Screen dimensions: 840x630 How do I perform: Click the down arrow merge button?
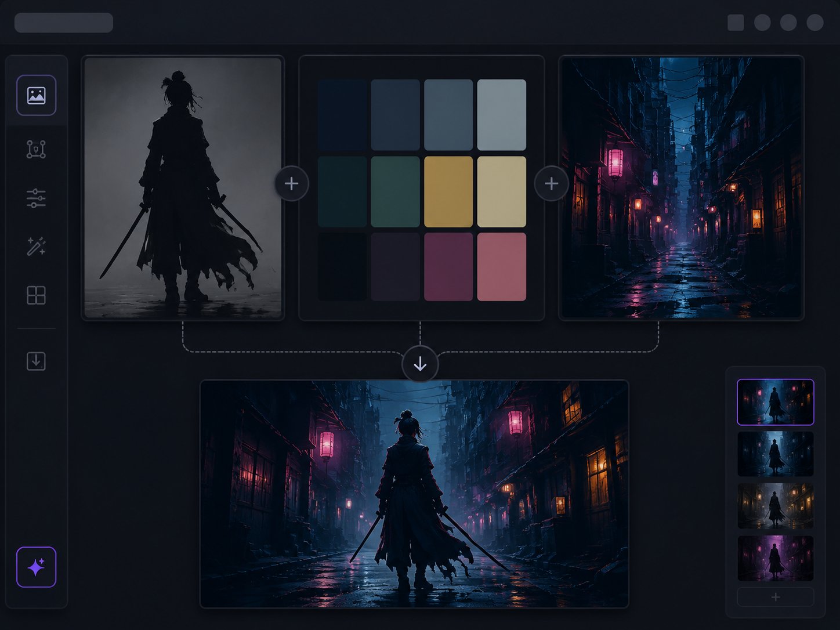(420, 364)
